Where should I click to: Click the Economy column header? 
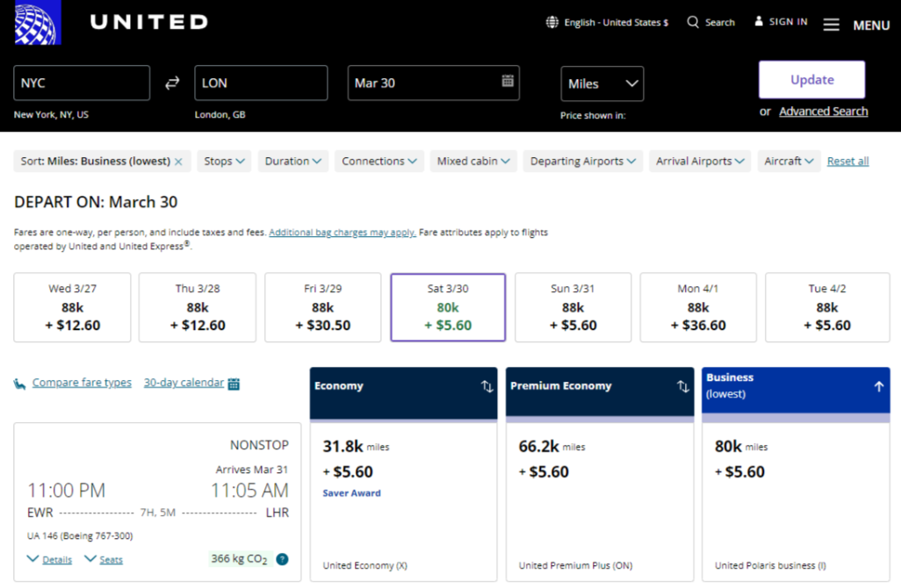click(x=403, y=393)
